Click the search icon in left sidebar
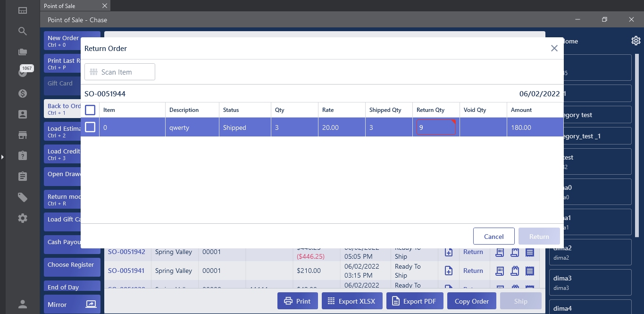644x314 pixels. pyautogui.click(x=23, y=31)
